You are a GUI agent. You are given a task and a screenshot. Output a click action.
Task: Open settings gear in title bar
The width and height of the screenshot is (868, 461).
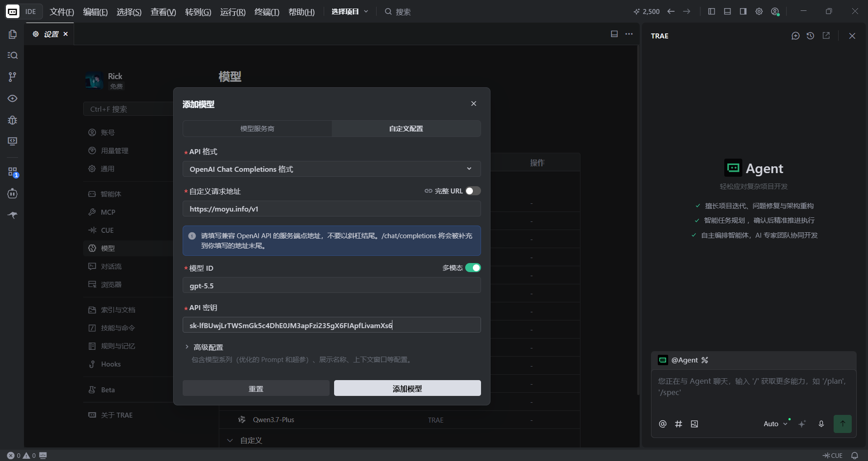point(759,11)
